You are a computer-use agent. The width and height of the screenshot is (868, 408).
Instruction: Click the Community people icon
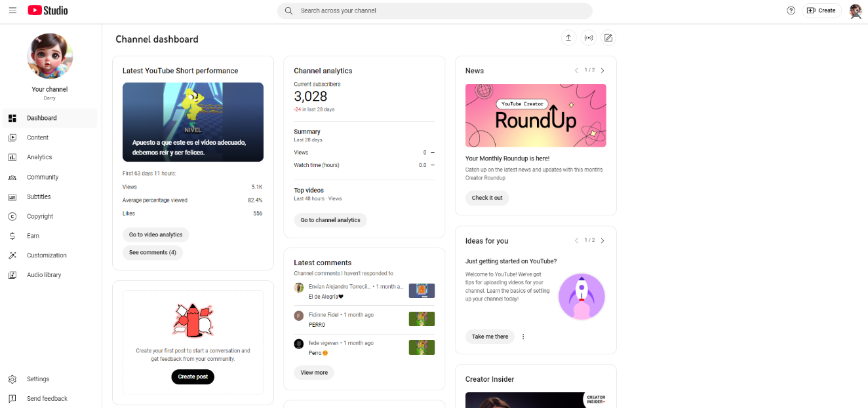pyautogui.click(x=12, y=177)
